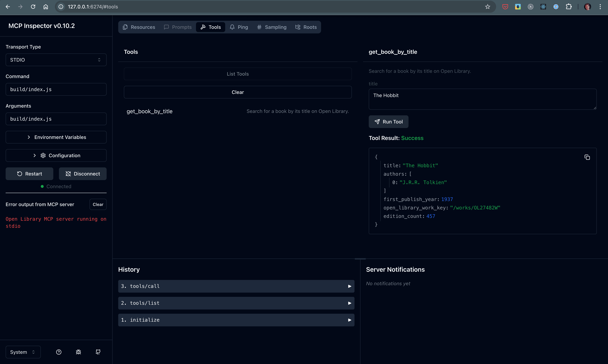Open browser extensions puzzle icon
Viewport: 608px width, 364px height.
[568, 7]
